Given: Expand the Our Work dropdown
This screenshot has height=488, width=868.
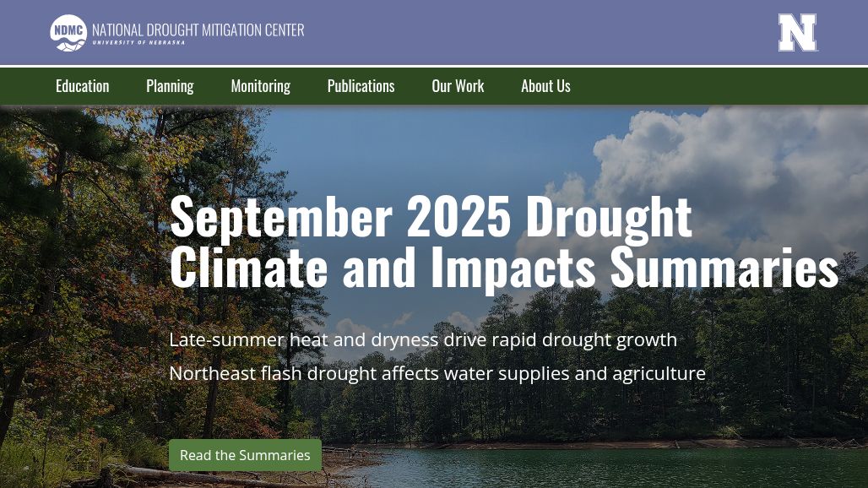Looking at the screenshot, I should click(x=458, y=86).
